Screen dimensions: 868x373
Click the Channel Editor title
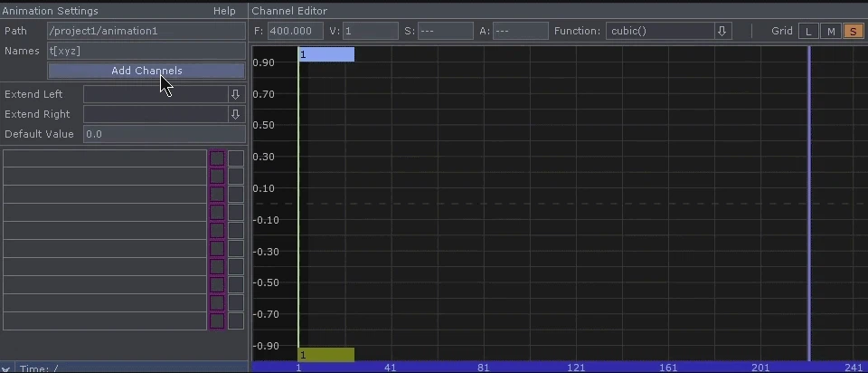289,11
